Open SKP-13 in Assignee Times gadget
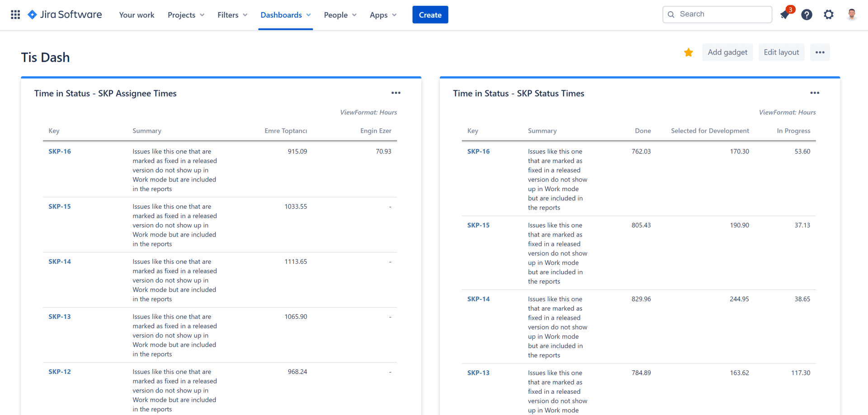 pyautogui.click(x=60, y=317)
